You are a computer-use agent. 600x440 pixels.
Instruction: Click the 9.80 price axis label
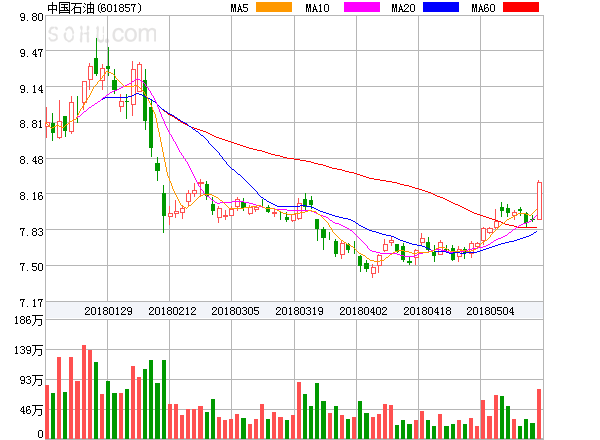click(x=31, y=17)
